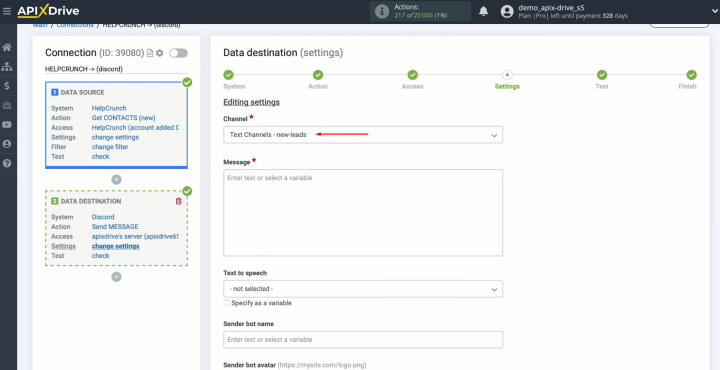
Task: Click HELPCRUNCH -> (discord) connection name
Action: (84, 69)
